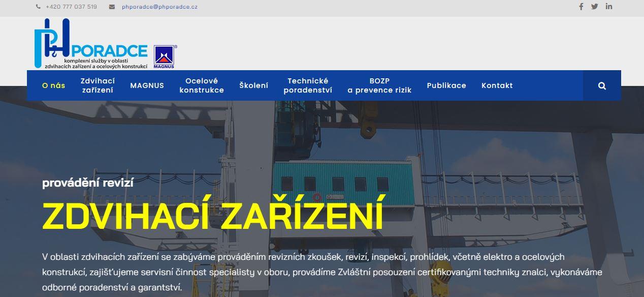Open Zdvihací zařízení menu item
Viewport: 644px width, 297px height.
click(98, 85)
